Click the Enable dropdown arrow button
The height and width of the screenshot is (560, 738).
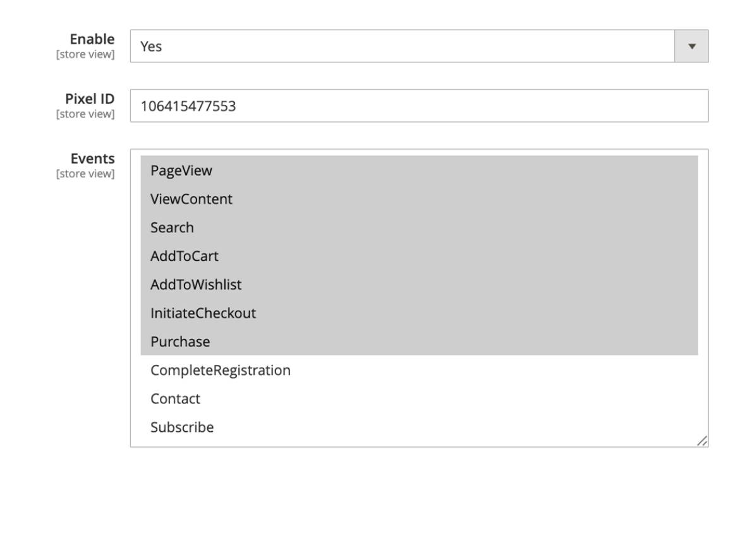(x=691, y=46)
